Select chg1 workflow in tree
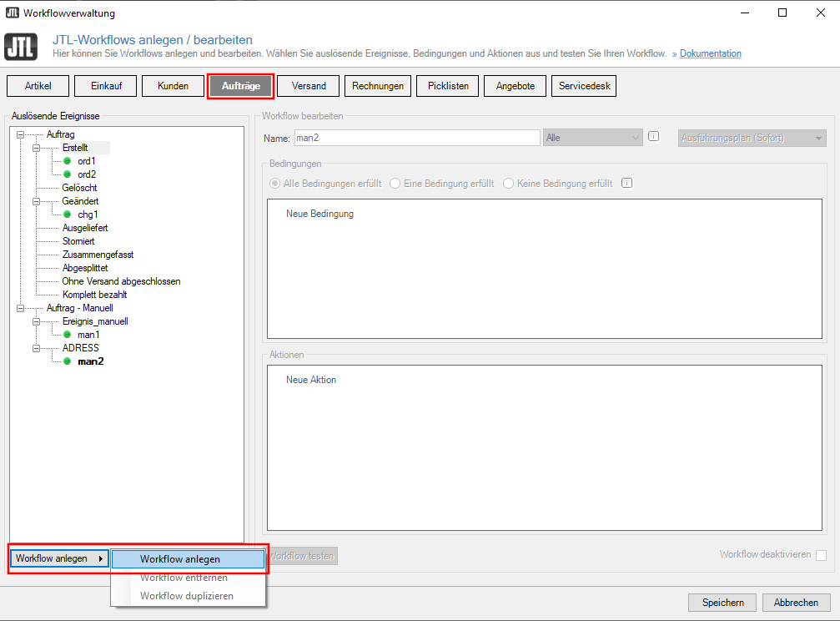 tap(88, 215)
